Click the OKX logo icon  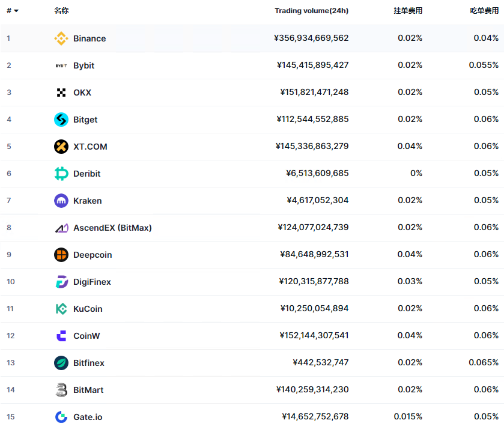[x=61, y=93]
